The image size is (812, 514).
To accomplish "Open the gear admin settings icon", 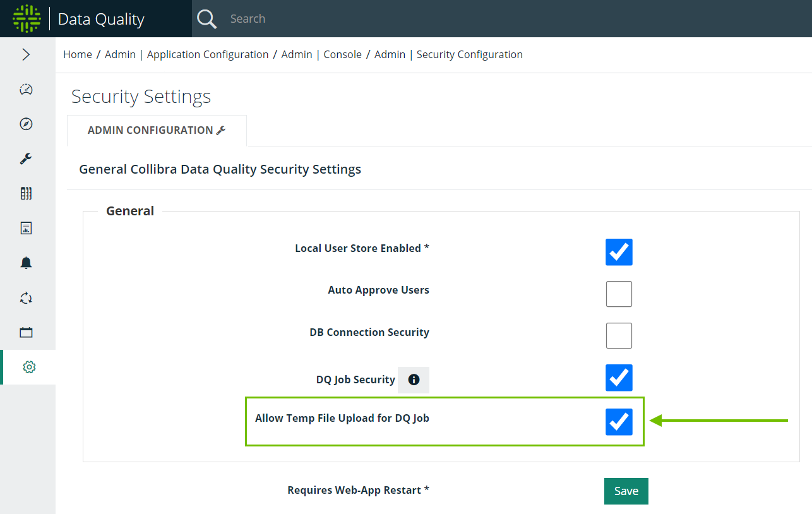I will [x=29, y=367].
